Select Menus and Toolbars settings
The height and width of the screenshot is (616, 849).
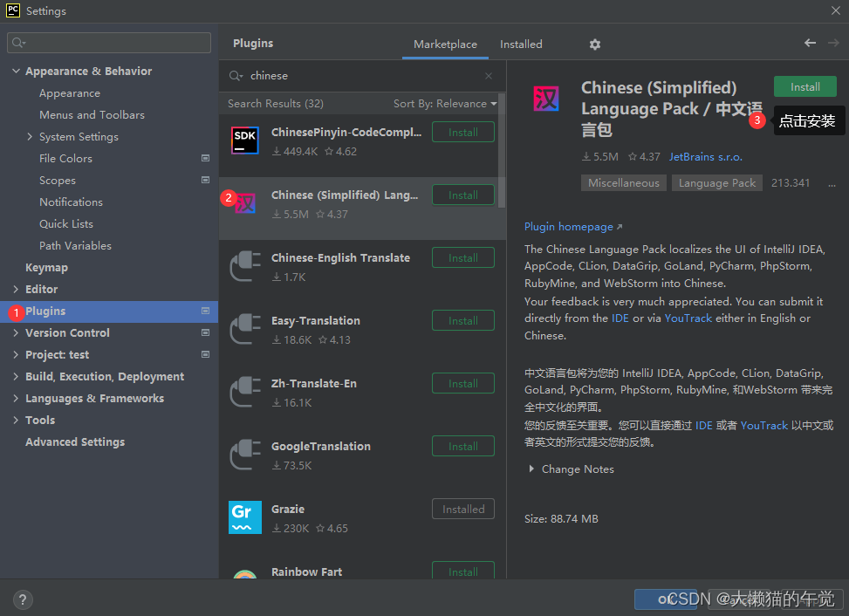[92, 115]
